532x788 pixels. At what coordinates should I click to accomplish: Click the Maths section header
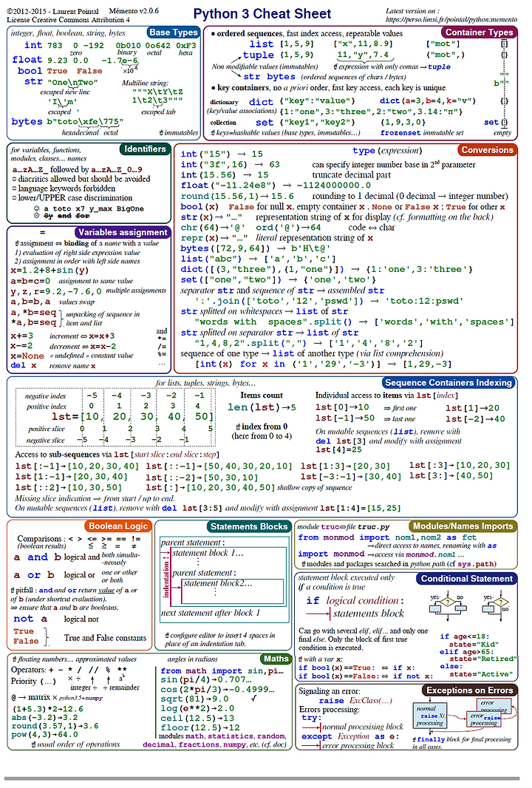(276, 659)
